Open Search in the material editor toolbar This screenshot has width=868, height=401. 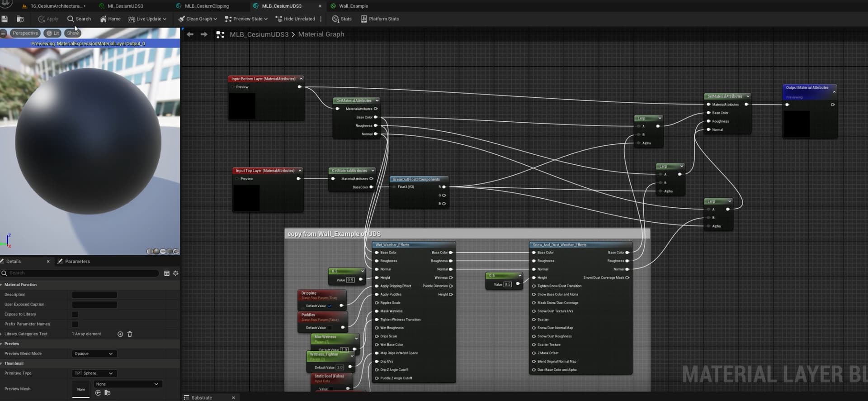pos(79,19)
